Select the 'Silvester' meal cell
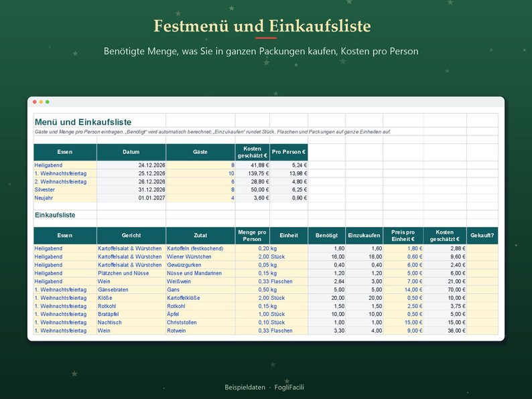 (65, 190)
